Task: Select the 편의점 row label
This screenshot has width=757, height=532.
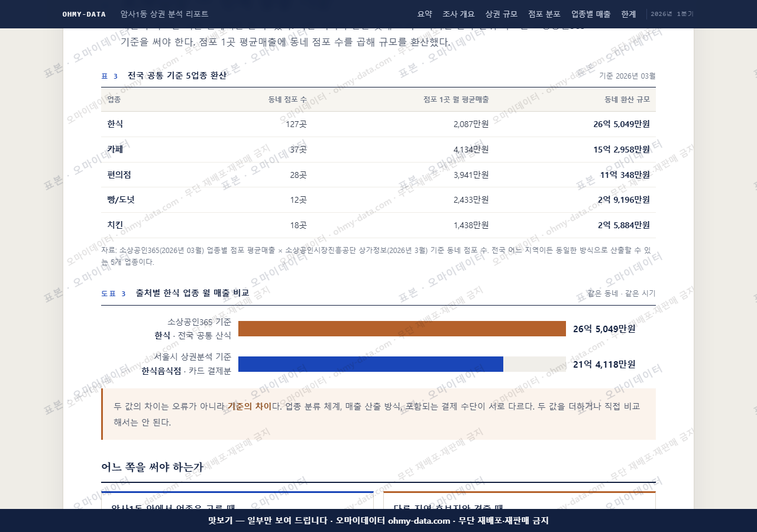Action: (x=119, y=175)
